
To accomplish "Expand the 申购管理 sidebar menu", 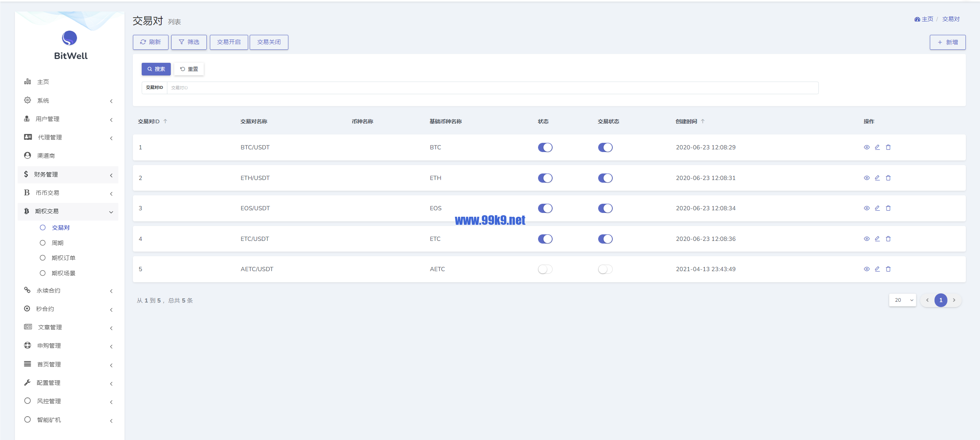I will 68,346.
